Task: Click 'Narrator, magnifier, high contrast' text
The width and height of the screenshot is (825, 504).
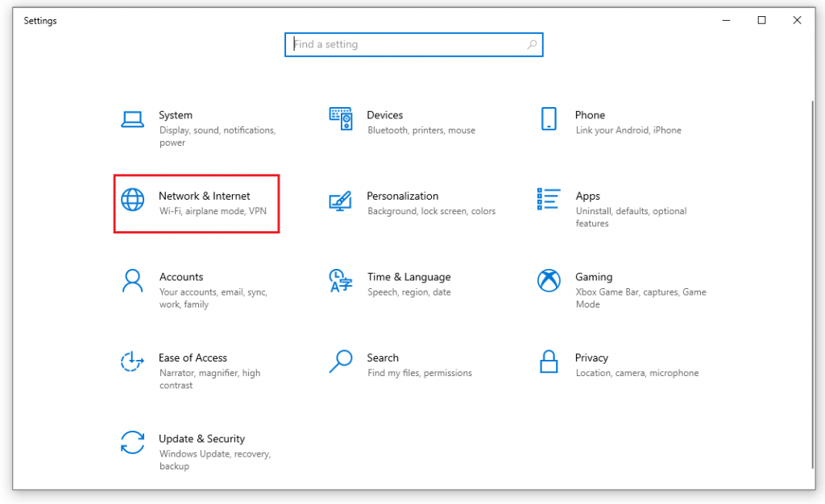Action: pyautogui.click(x=210, y=379)
